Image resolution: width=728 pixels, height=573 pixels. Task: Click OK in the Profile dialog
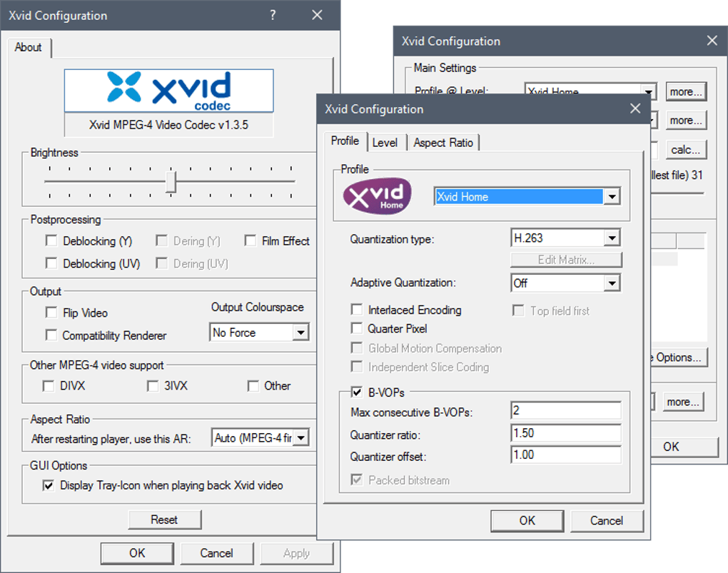click(x=527, y=520)
